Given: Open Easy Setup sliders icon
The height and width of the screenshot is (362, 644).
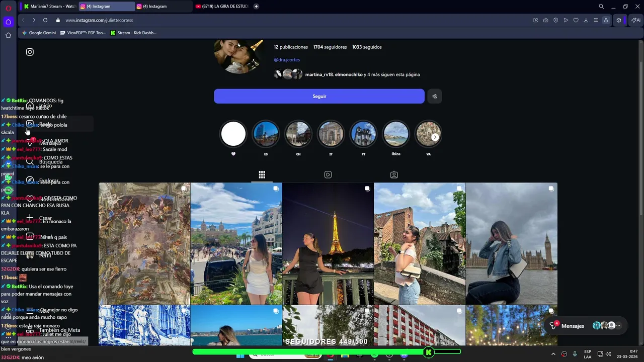Looking at the screenshot, I should point(596,20).
